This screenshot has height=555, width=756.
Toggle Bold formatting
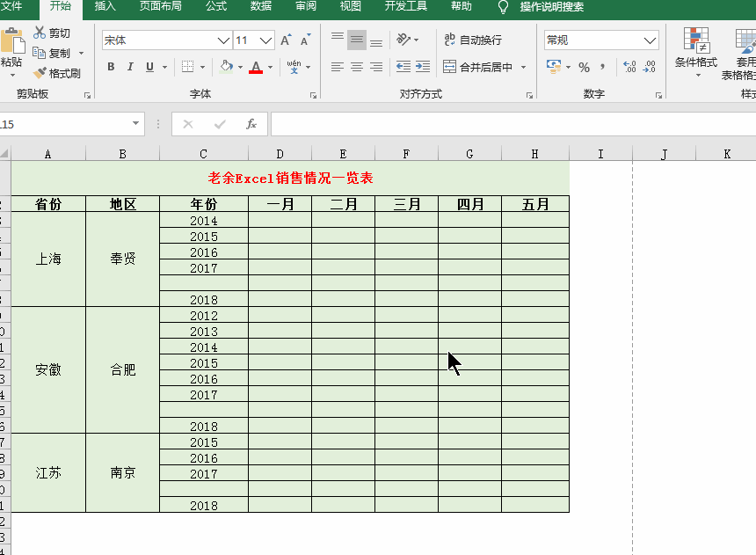click(x=111, y=67)
